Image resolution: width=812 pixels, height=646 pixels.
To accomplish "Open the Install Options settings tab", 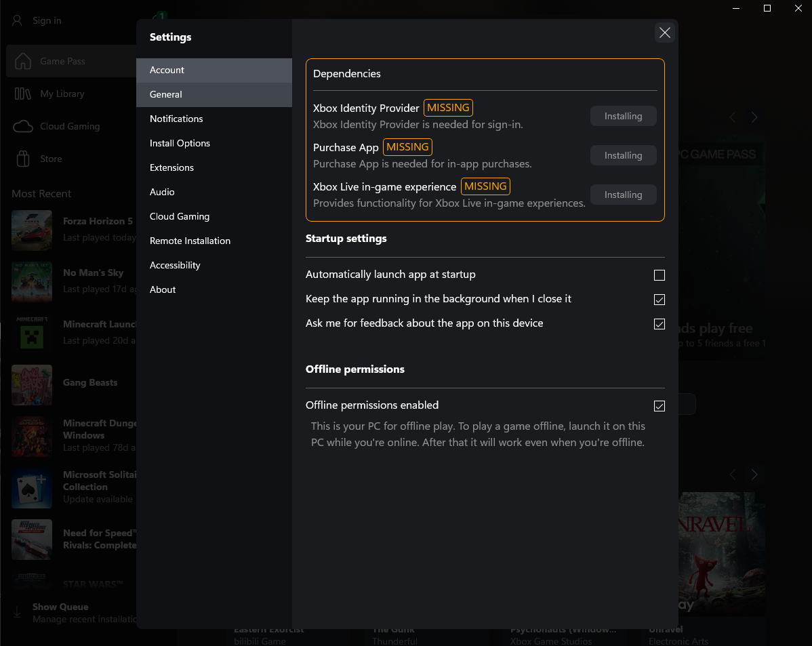I will (180, 143).
